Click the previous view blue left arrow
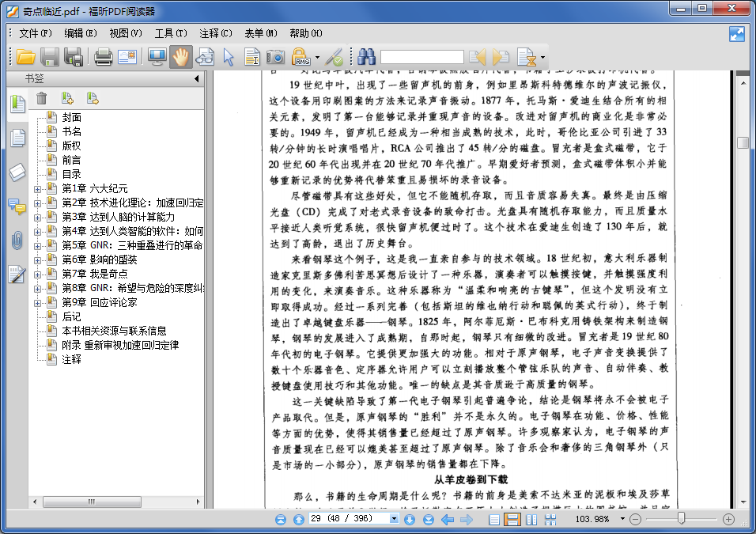 click(x=448, y=520)
